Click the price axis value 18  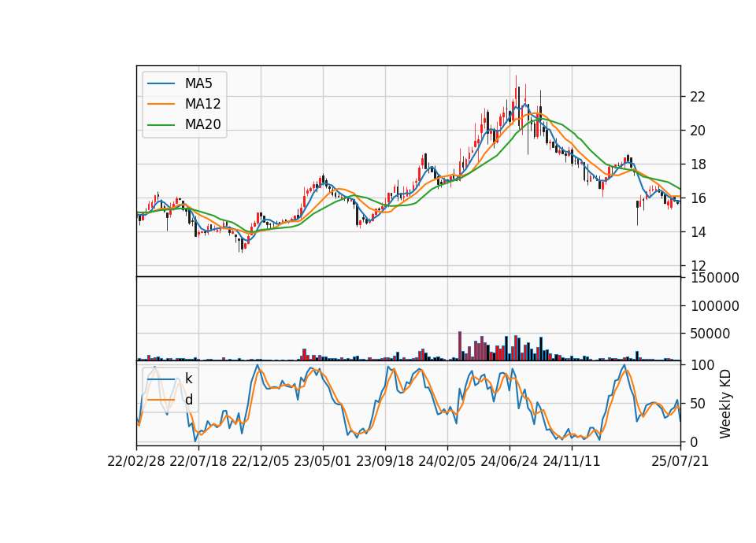(x=698, y=164)
